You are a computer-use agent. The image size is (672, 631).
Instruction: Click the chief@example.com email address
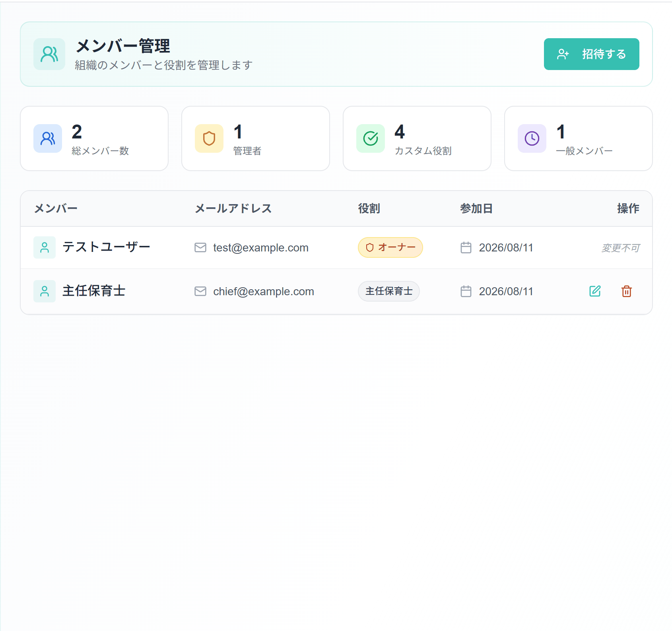pos(264,291)
